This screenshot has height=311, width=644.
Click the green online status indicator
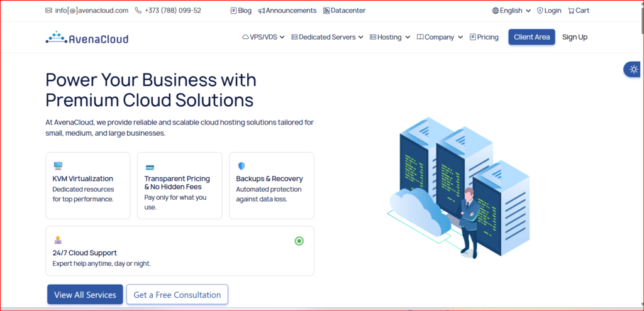coord(299,241)
